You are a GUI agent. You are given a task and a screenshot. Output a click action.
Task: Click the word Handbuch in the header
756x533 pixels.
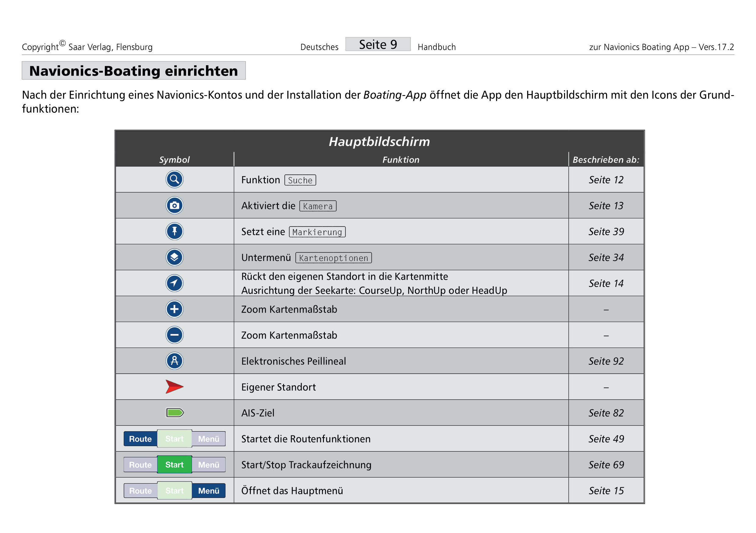click(437, 47)
